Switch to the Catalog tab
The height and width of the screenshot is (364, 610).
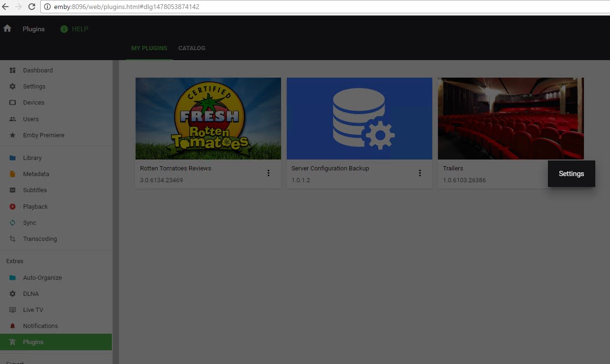click(x=192, y=48)
